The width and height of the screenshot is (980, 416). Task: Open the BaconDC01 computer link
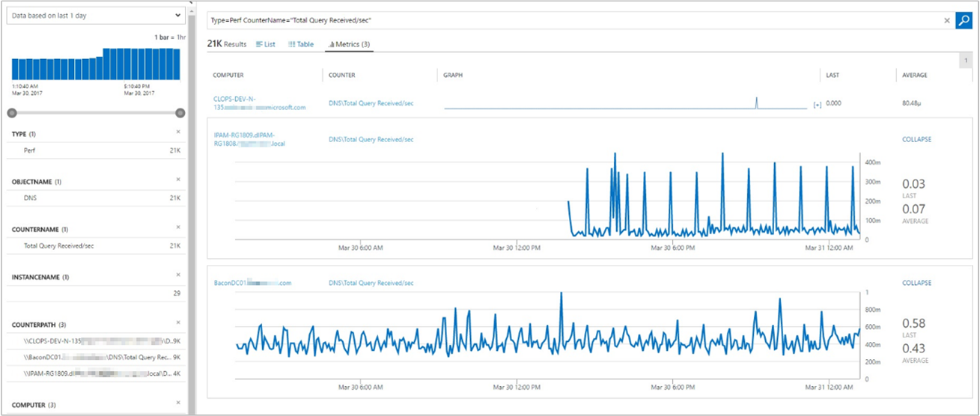point(252,283)
